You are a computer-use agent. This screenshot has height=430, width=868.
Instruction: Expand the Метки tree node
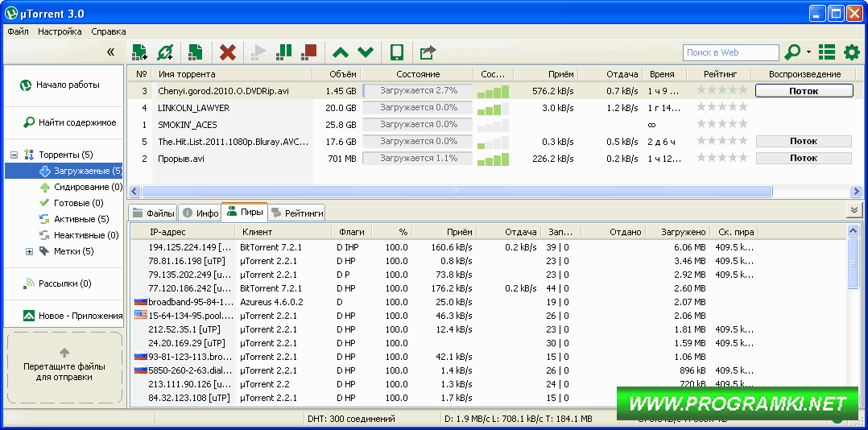coord(29,252)
